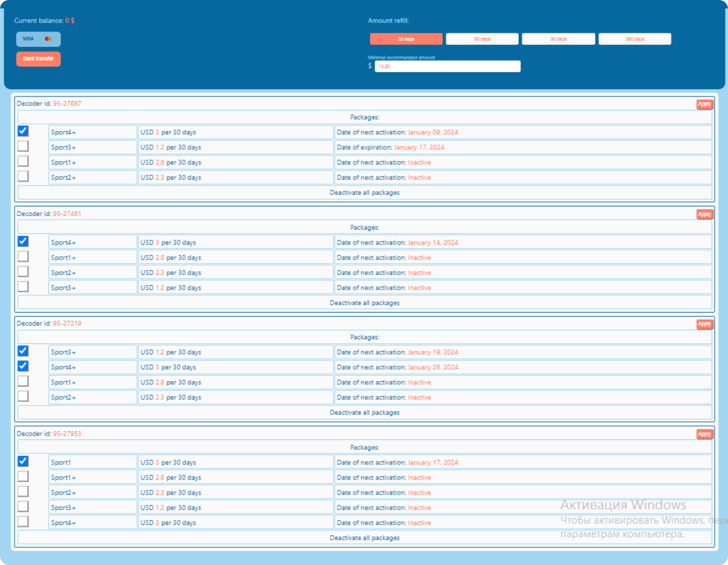Select the 60 days refill option

482,39
